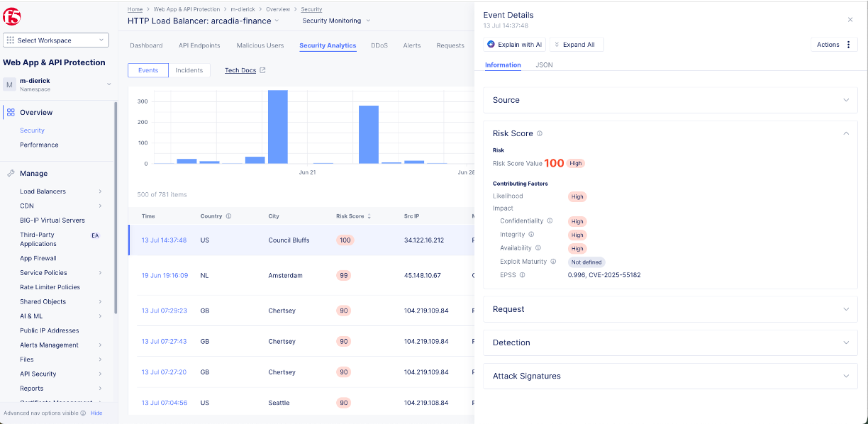Click the Confidentiality info icon
The width and height of the screenshot is (868, 424).
tap(550, 221)
